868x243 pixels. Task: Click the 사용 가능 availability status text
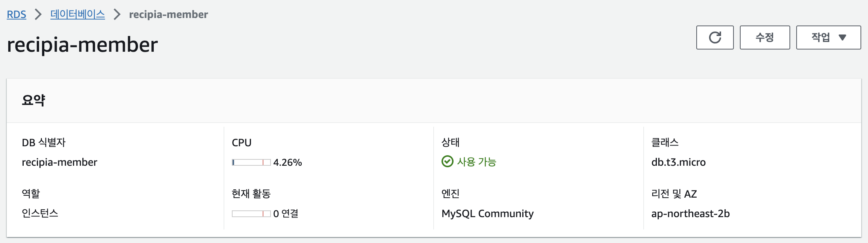tap(476, 161)
